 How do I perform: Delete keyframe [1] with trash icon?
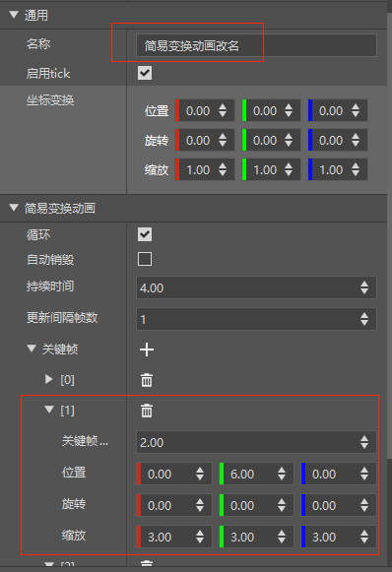tap(147, 411)
